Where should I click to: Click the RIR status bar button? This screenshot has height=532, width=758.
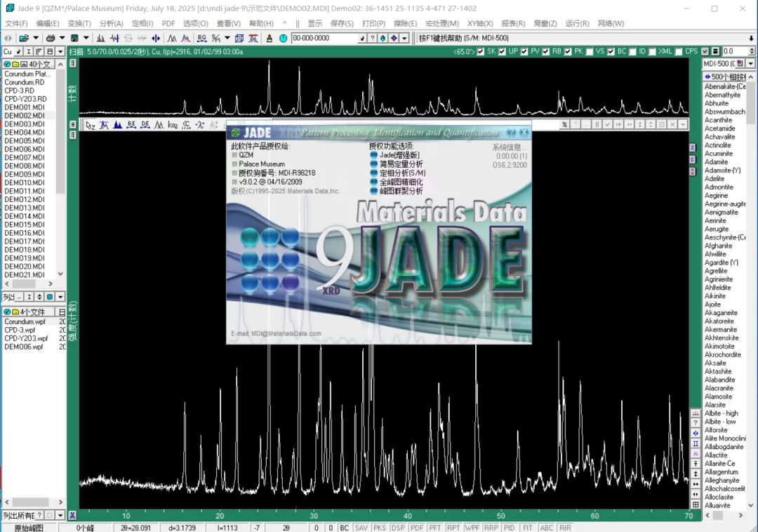pos(564,528)
